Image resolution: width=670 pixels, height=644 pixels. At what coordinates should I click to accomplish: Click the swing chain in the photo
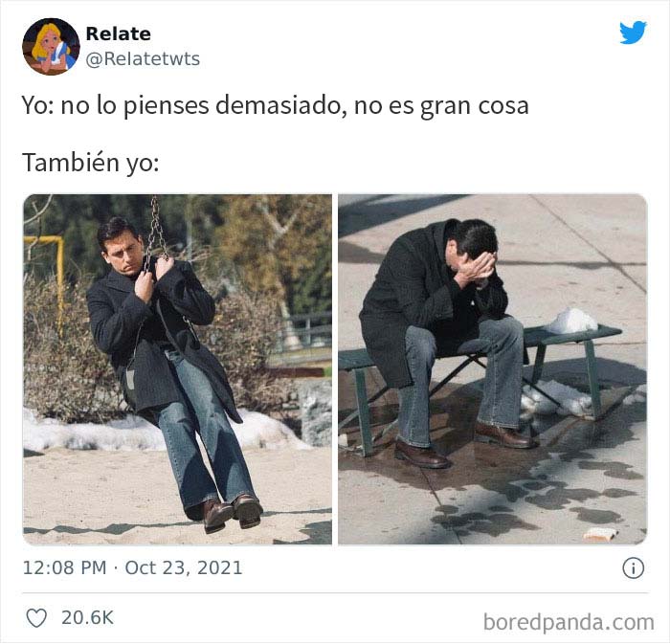pyautogui.click(x=155, y=231)
